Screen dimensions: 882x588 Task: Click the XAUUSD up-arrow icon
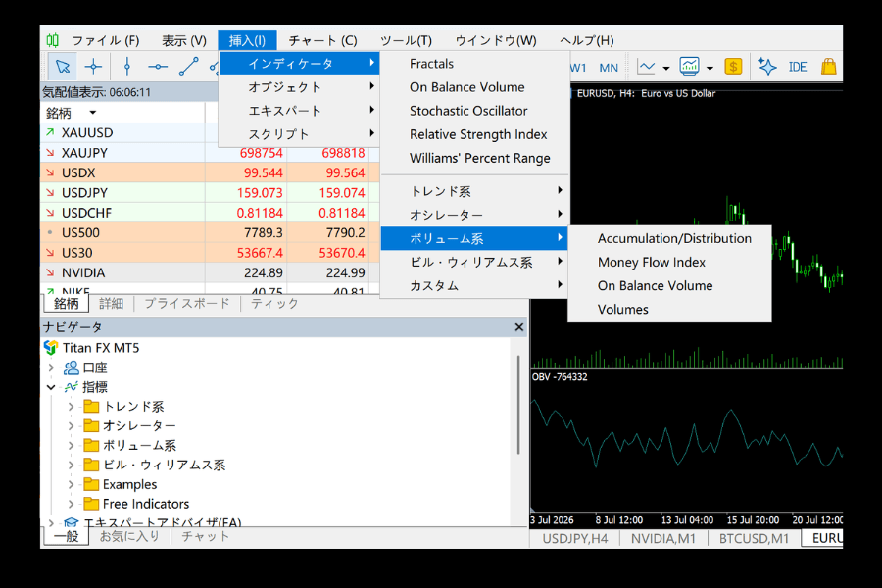pos(50,132)
